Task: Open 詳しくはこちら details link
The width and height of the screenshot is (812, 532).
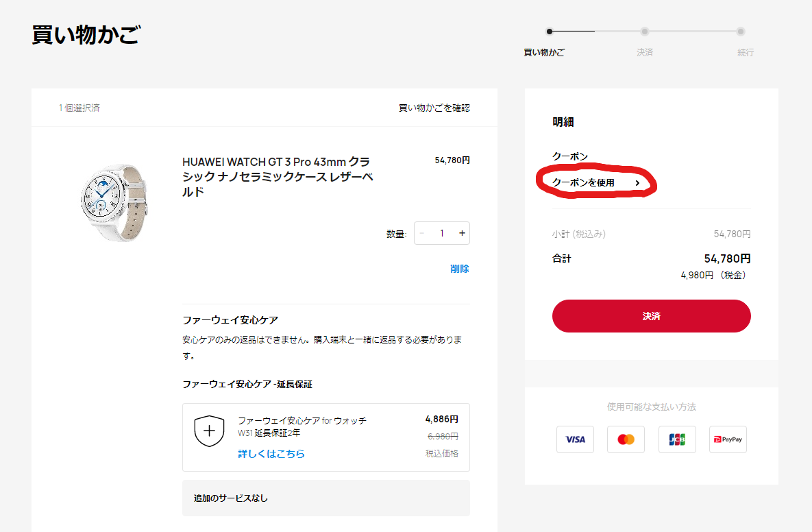Action: 271,454
